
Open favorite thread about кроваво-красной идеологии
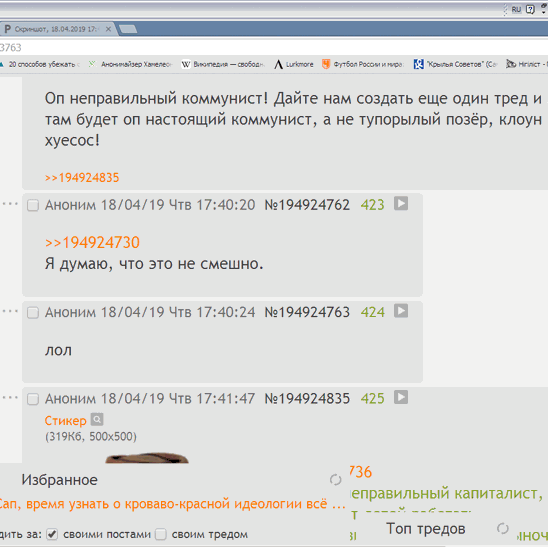(172, 504)
